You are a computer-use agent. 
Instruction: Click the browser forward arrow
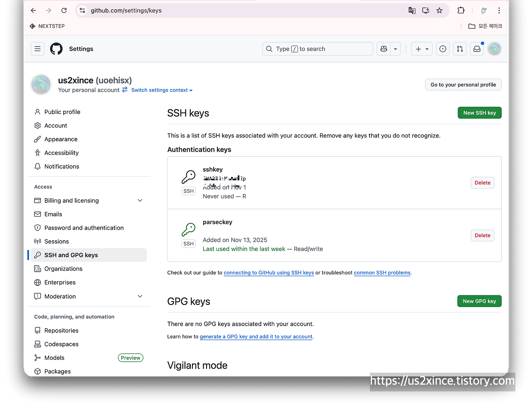49,10
